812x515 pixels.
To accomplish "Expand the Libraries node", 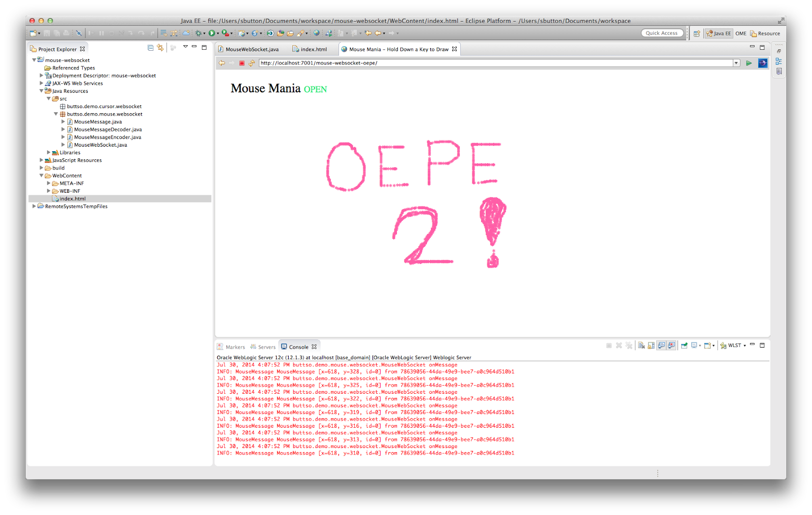I will pyautogui.click(x=49, y=152).
